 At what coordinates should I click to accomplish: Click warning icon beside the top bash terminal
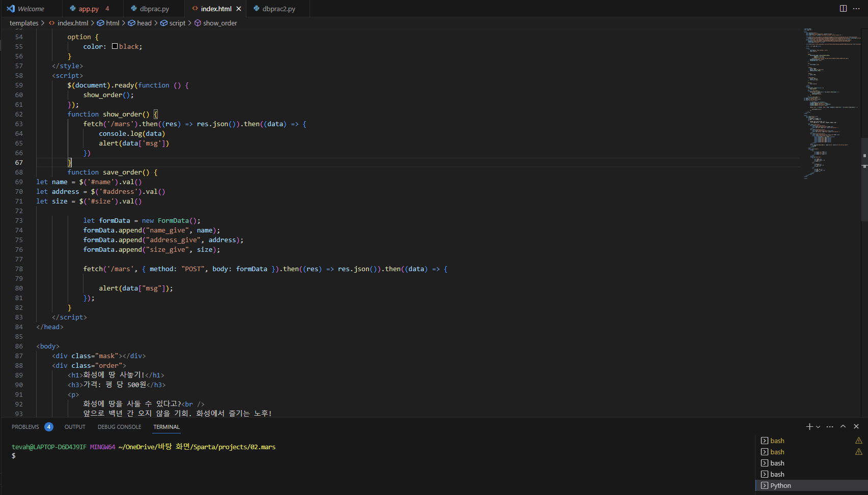coord(859,441)
